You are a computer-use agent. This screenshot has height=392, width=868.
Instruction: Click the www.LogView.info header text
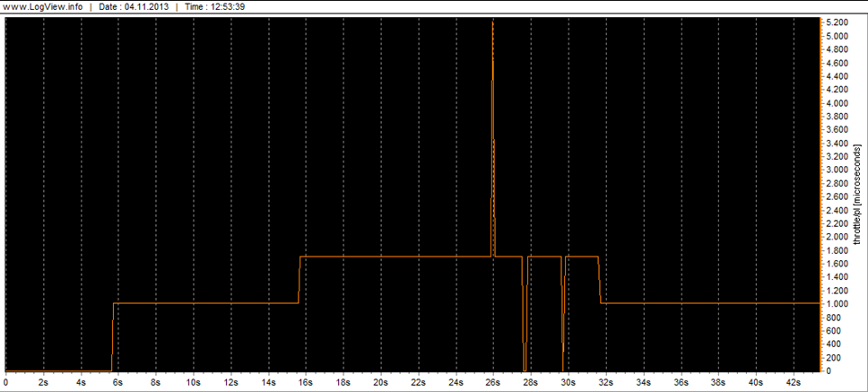click(x=43, y=8)
